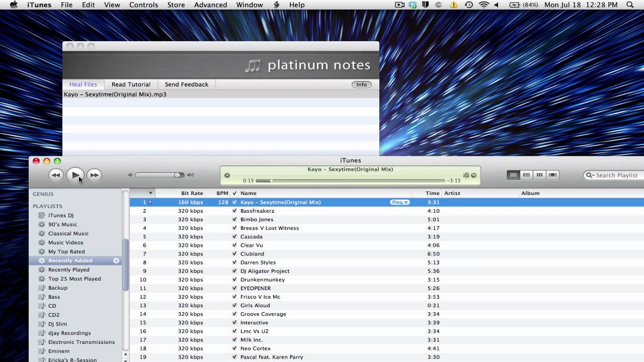Switch to the Heal Files tab in Platinum Notes
This screenshot has height=362, width=644.
(x=83, y=84)
